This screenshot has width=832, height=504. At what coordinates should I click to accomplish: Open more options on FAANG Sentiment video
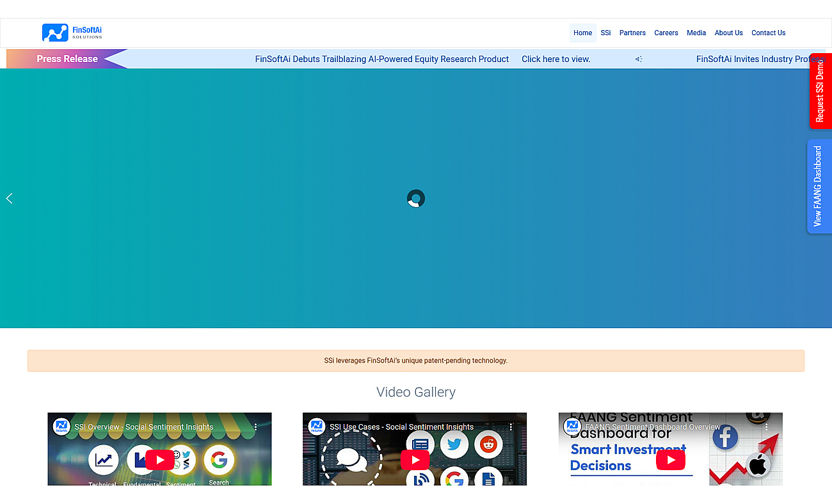[767, 427]
